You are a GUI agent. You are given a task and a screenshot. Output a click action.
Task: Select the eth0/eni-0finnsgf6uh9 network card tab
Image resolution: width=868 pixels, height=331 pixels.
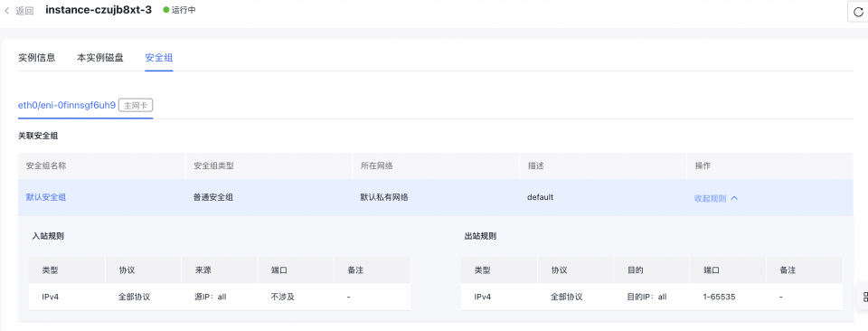click(67, 105)
